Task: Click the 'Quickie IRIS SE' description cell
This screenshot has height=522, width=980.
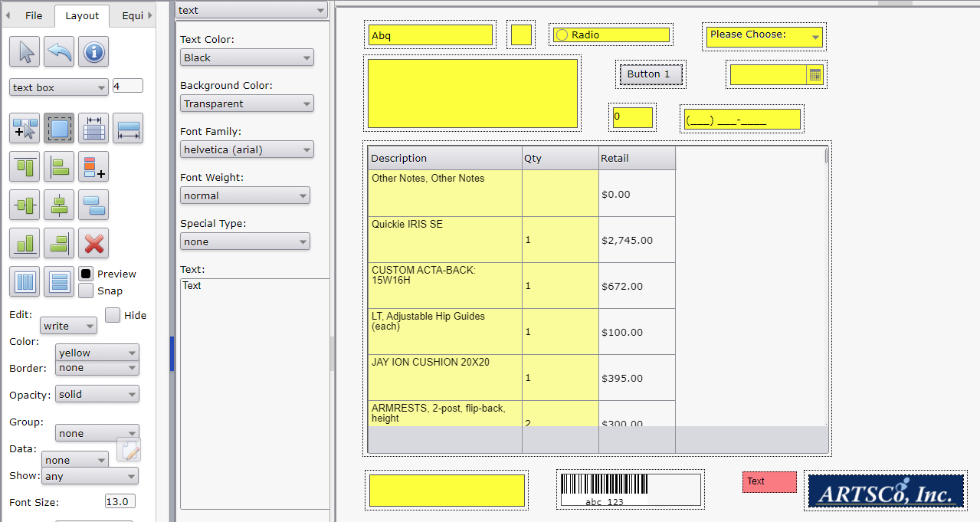Action: [445, 239]
